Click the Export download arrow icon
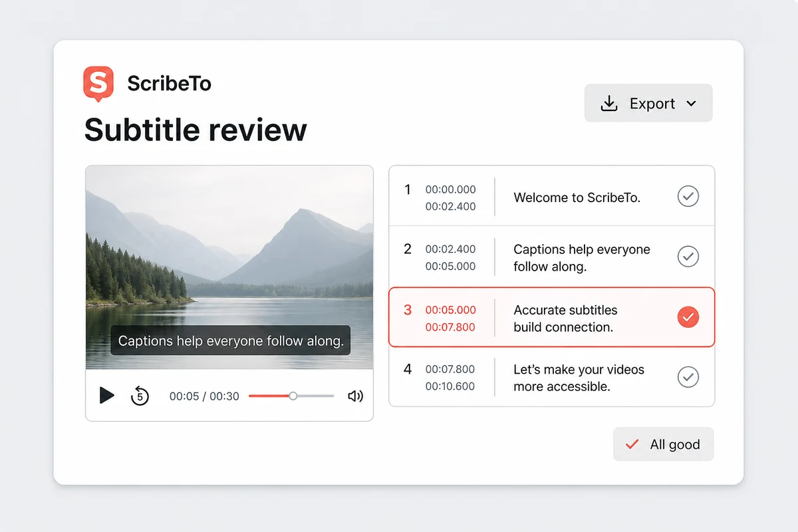This screenshot has width=798, height=532. [608, 103]
